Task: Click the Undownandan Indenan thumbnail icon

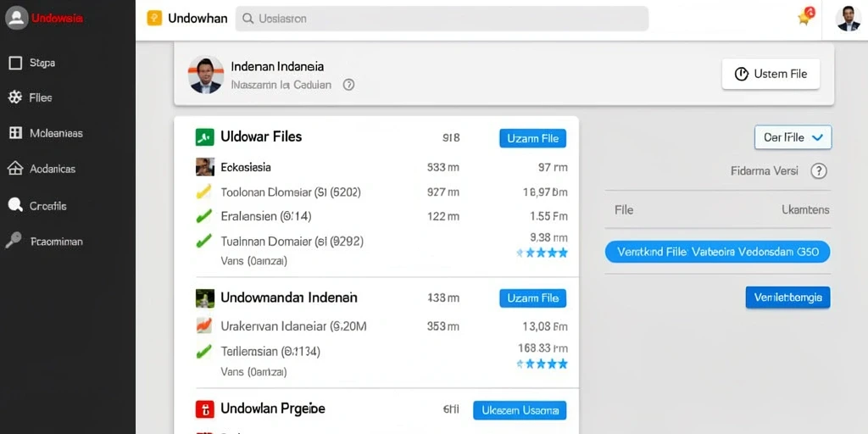Action: pos(205,298)
